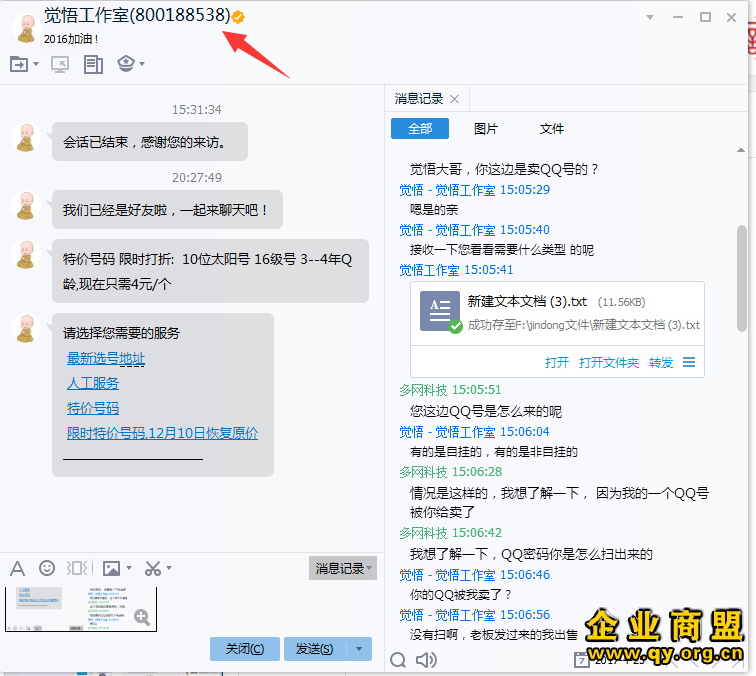This screenshot has height=676, width=756.
Task: Open the 新建文本文档 (3).txt file card icon
Action: pos(441,311)
